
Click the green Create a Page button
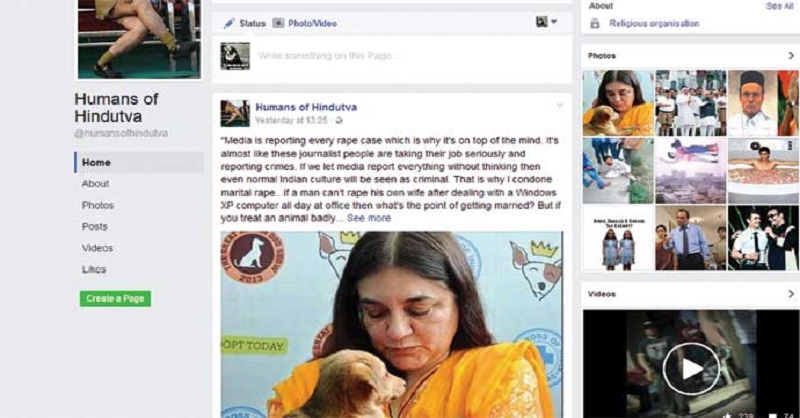(115, 299)
